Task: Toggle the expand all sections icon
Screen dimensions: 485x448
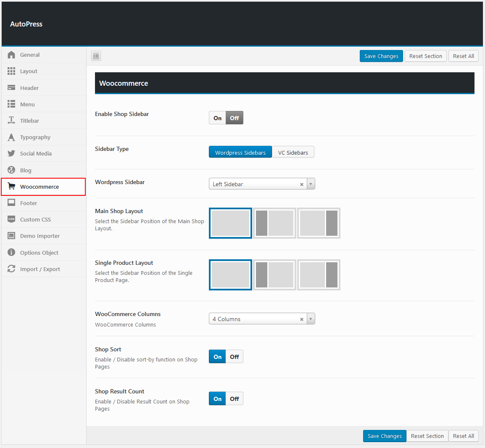Action: coord(96,56)
